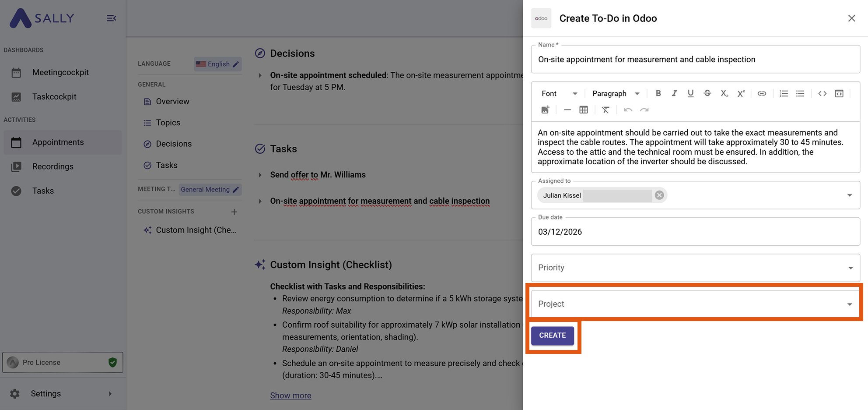
Task: Click the numbered list icon
Action: point(783,93)
